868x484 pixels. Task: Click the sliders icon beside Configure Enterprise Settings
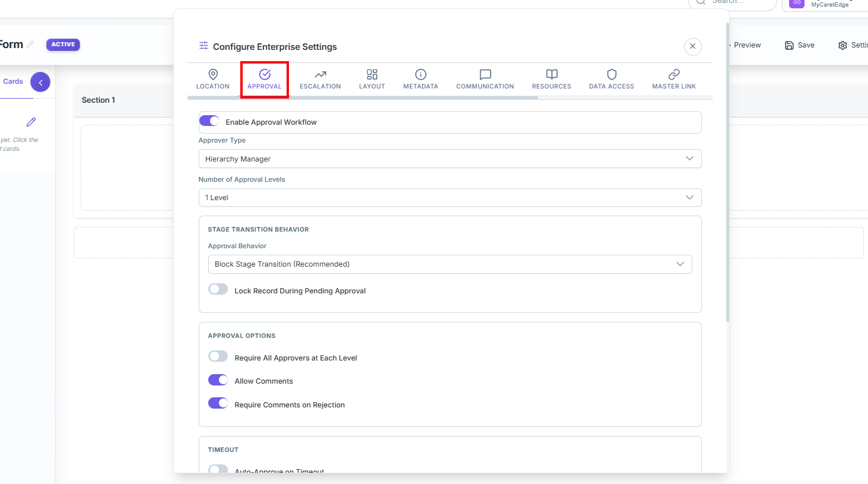pos(204,46)
